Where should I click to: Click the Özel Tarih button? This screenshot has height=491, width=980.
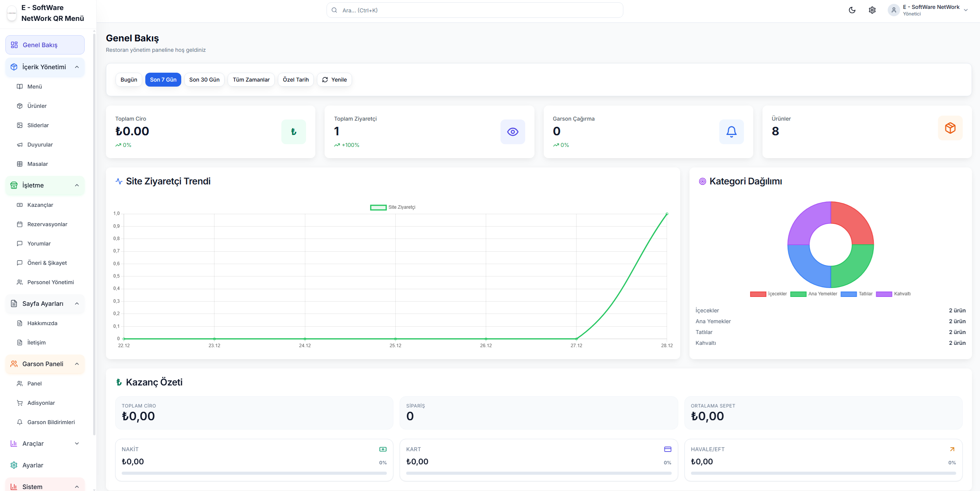tap(296, 80)
